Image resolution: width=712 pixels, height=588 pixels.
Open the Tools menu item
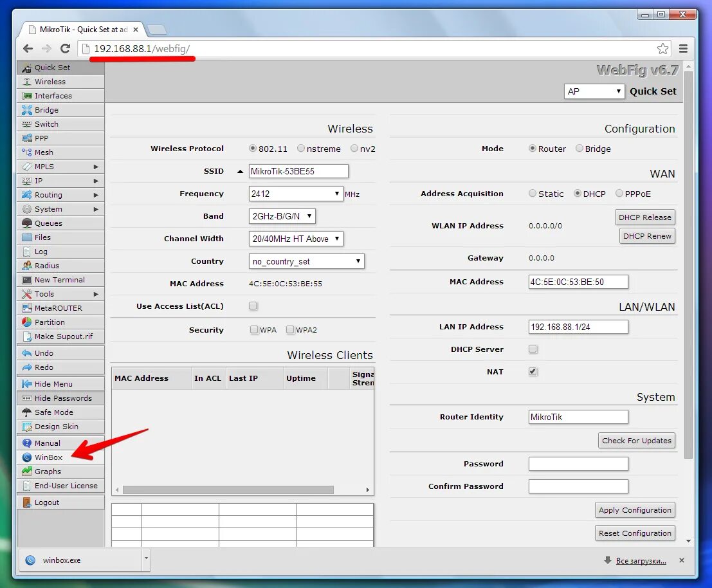coord(60,294)
